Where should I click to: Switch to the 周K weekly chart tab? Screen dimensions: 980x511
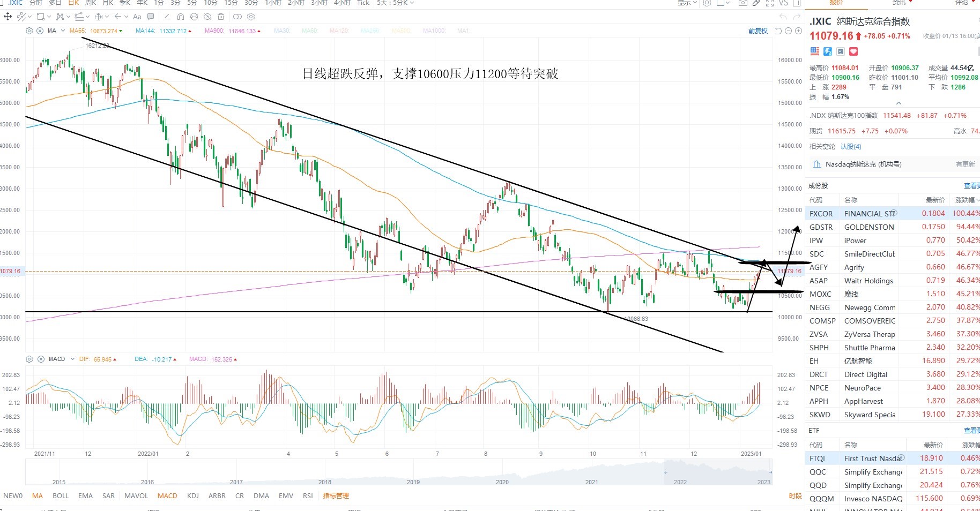[91, 3]
